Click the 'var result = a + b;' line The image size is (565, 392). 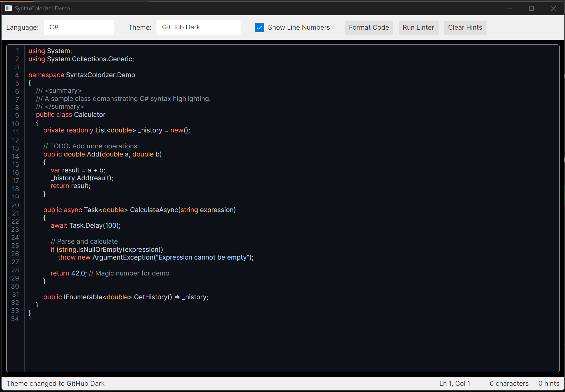tap(78, 170)
